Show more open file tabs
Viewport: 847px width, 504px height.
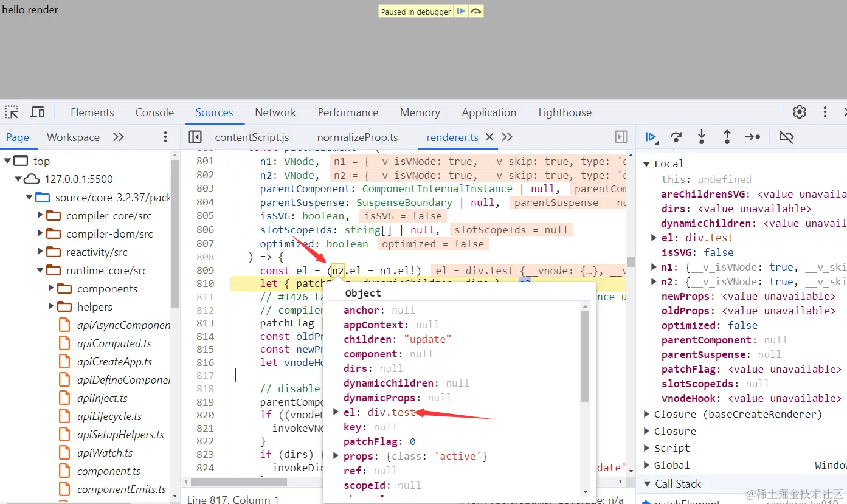(507, 137)
